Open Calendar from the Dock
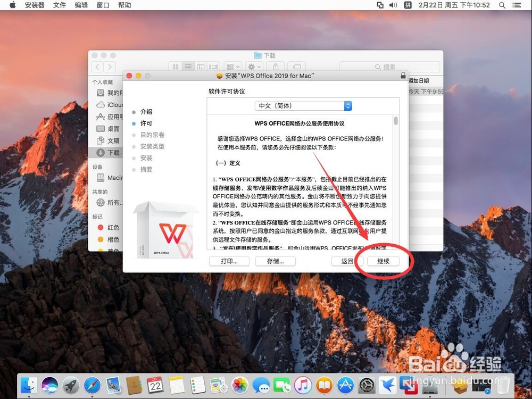Viewport: 532px width, 399px height. click(155, 385)
